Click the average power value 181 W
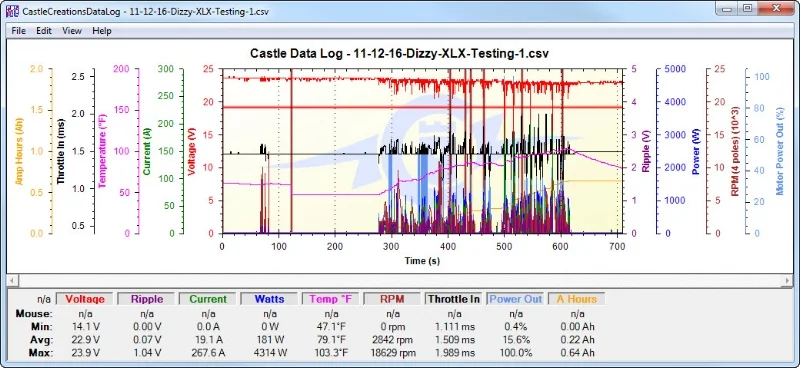This screenshot has height=368, width=800. (x=269, y=339)
